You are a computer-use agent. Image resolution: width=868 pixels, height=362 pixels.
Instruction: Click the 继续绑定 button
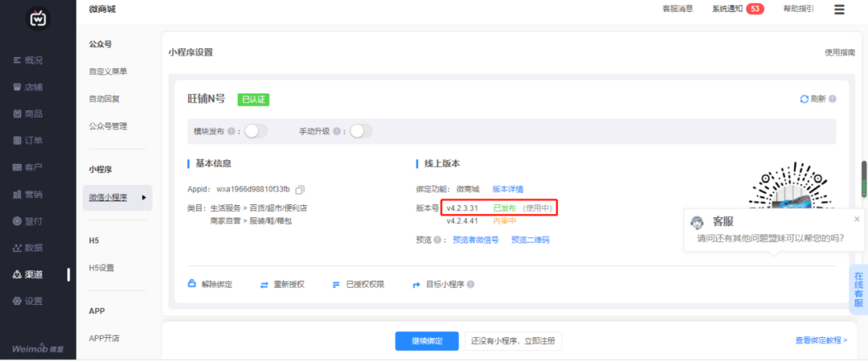(427, 341)
